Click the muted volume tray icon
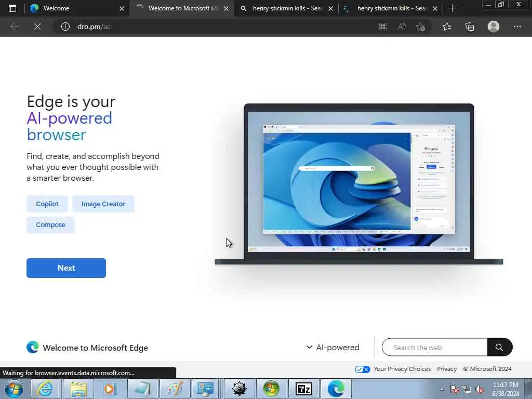Screen dimensions: 532x399 click(x=480, y=390)
